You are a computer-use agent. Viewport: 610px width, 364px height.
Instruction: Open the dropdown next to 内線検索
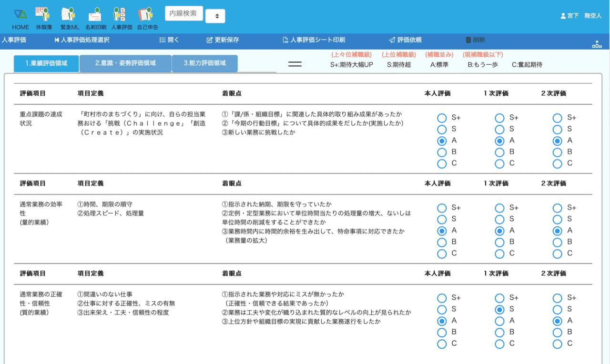[215, 16]
